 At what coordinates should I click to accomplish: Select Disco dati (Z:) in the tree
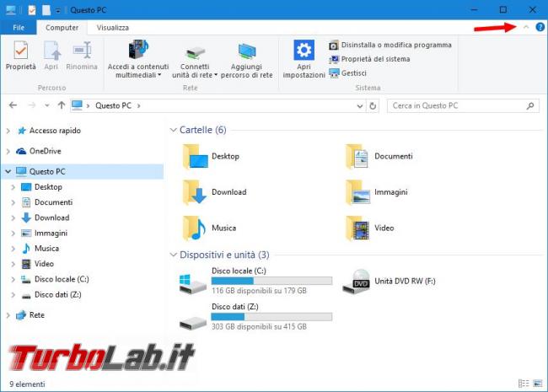click(57, 294)
